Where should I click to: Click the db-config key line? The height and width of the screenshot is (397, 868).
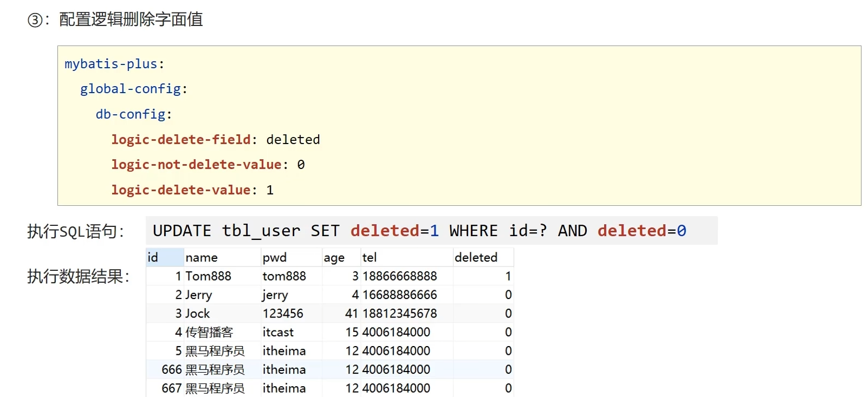131,114
